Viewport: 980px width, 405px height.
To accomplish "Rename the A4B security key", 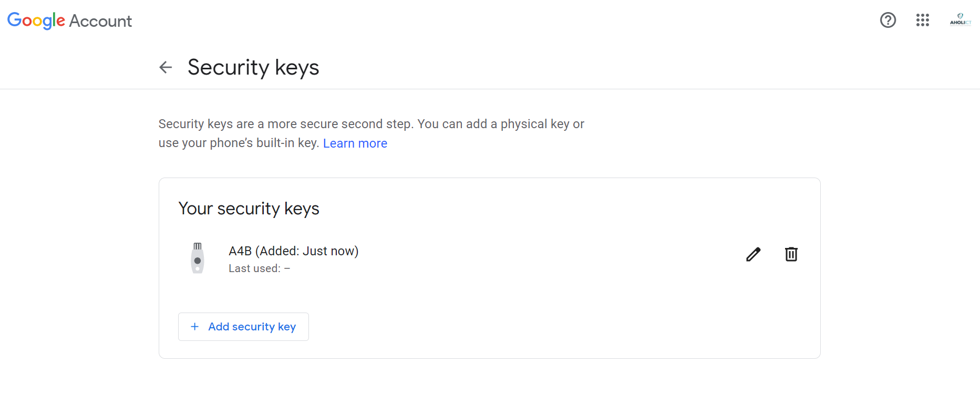I will pyautogui.click(x=754, y=254).
